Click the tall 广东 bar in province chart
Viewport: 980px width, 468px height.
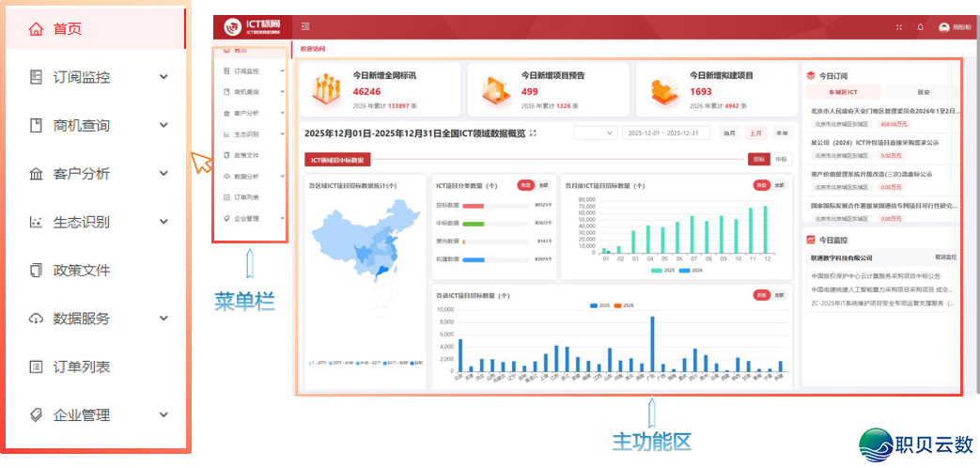pyautogui.click(x=652, y=344)
